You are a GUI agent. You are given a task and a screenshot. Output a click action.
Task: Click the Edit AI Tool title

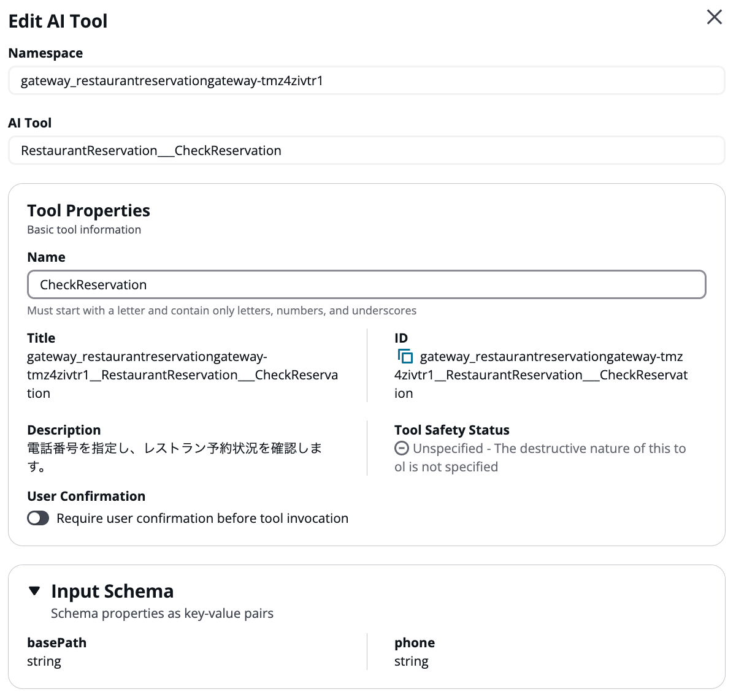pos(58,20)
